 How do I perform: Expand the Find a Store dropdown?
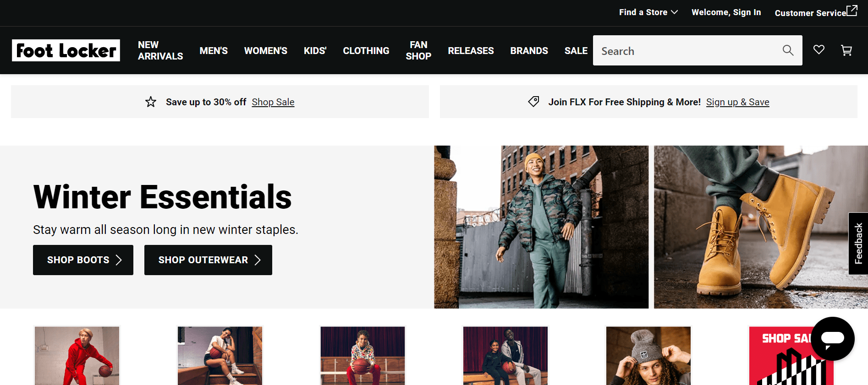(x=648, y=12)
